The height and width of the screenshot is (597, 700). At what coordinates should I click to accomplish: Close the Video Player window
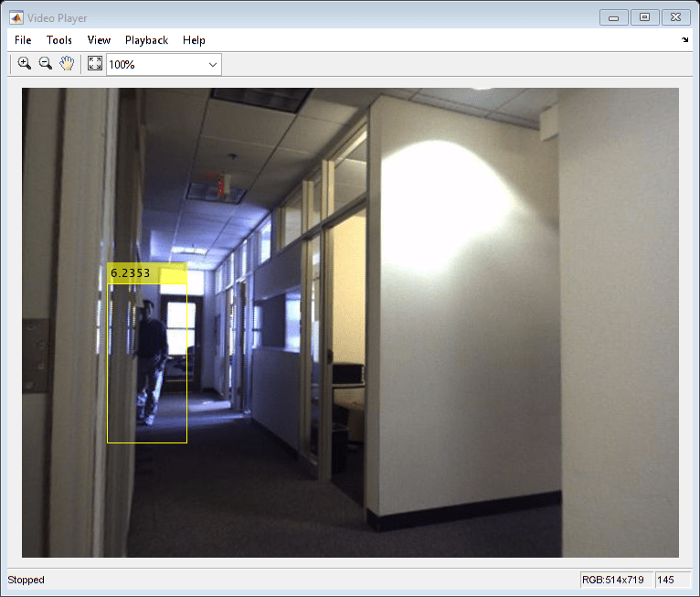pos(676,17)
